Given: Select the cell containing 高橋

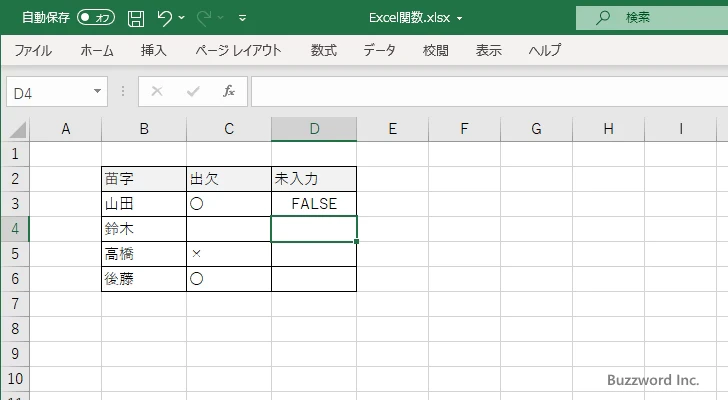Looking at the screenshot, I should [x=144, y=254].
